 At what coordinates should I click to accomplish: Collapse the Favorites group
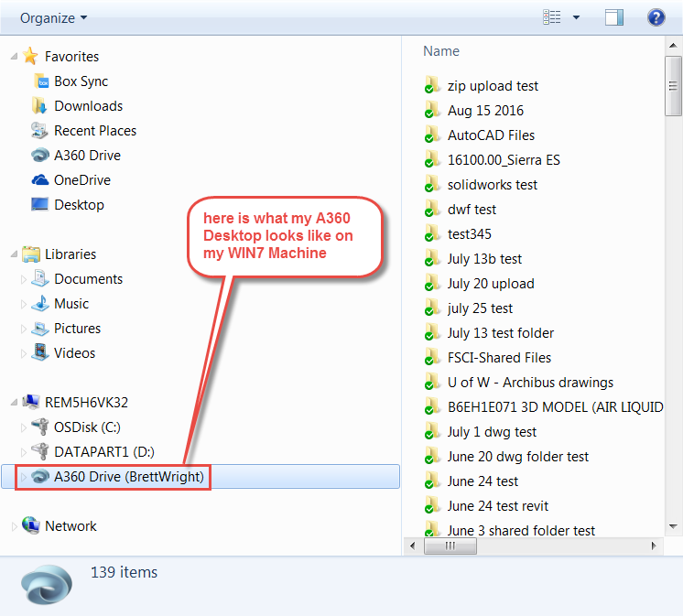click(14, 56)
